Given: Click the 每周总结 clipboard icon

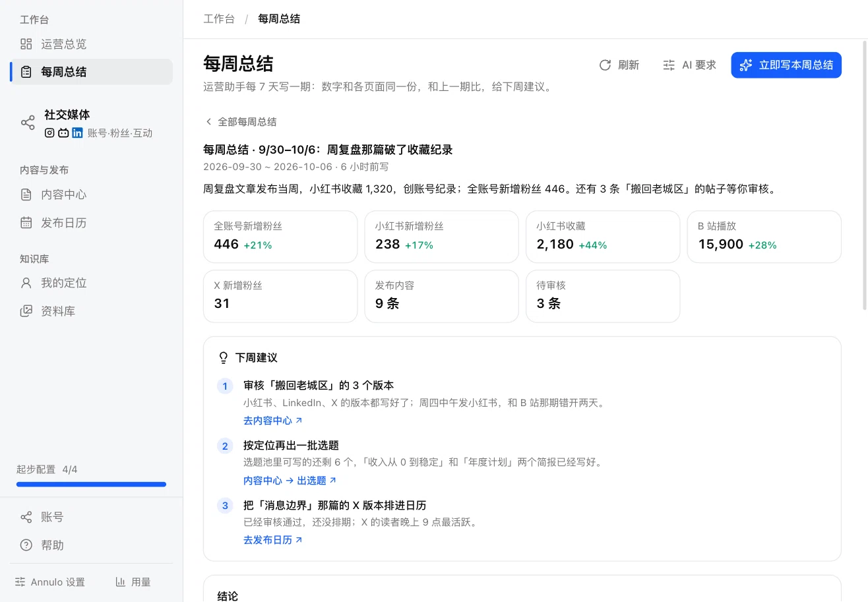Looking at the screenshot, I should coord(26,72).
